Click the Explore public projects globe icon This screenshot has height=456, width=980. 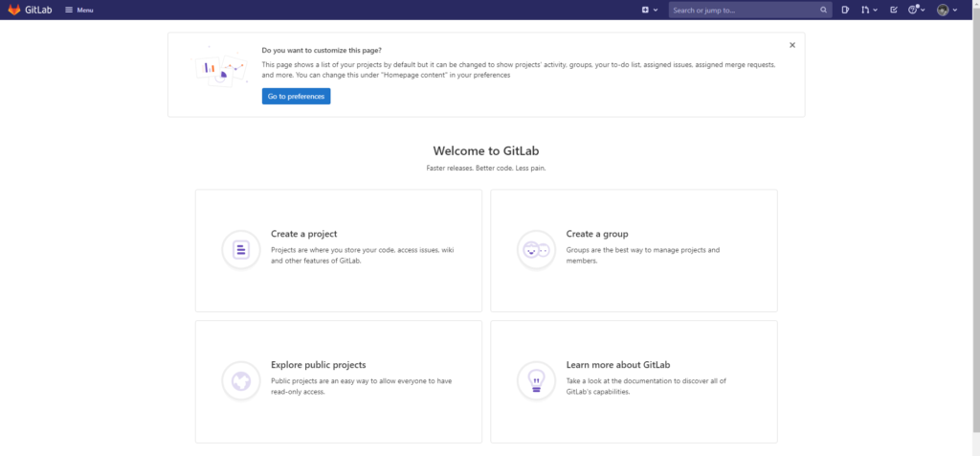pos(240,380)
